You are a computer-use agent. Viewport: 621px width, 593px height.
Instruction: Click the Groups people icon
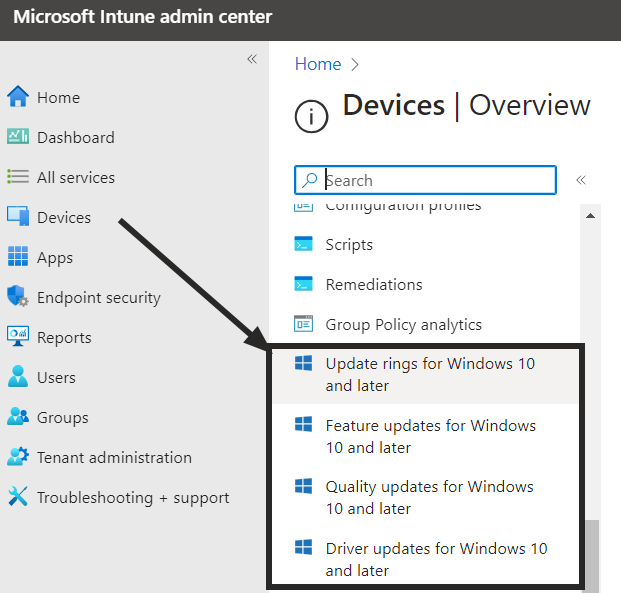pyautogui.click(x=18, y=416)
